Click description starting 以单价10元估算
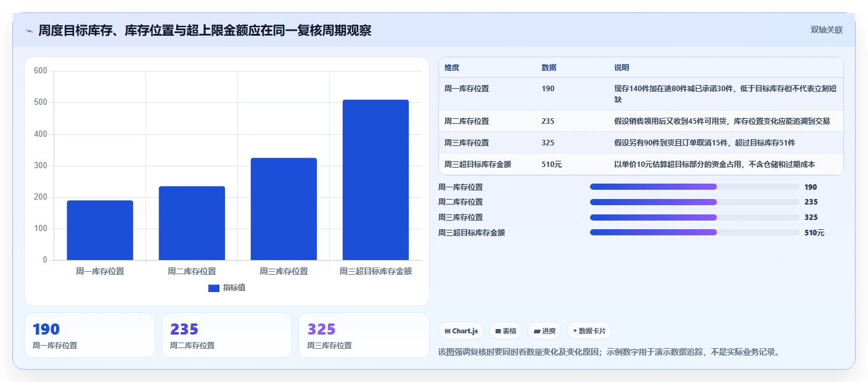The height and width of the screenshot is (382, 868). pyautogui.click(x=714, y=165)
